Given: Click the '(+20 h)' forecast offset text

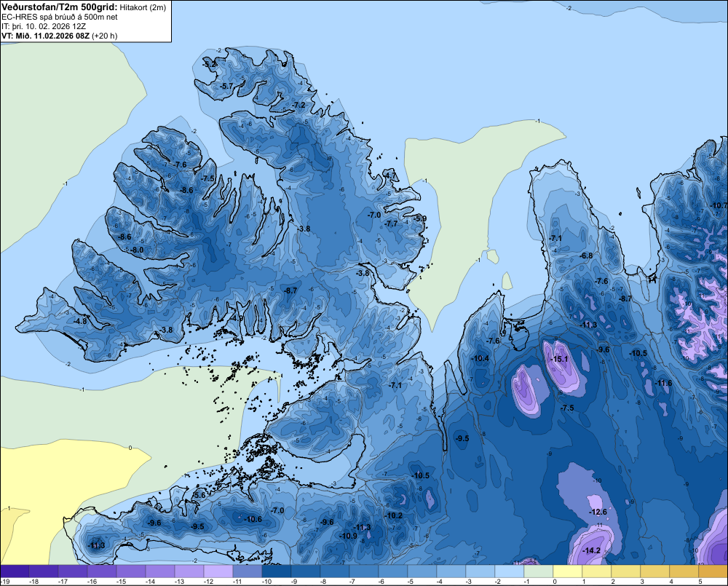Looking at the screenshot, I should [104, 36].
